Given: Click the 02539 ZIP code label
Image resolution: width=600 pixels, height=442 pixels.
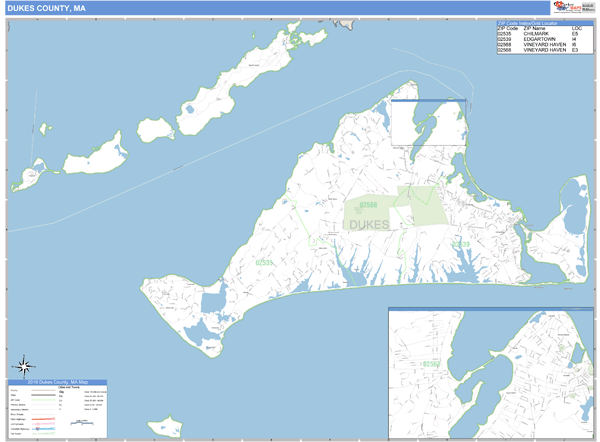Looking at the screenshot, I should (x=461, y=243).
